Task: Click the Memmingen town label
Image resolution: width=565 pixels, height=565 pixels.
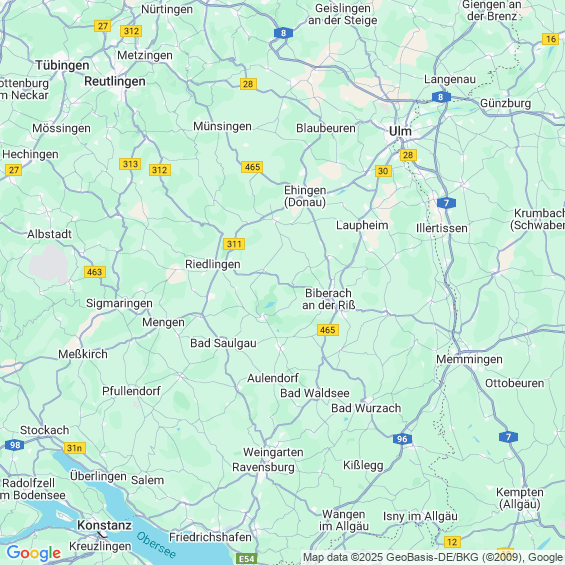Action: (x=469, y=359)
